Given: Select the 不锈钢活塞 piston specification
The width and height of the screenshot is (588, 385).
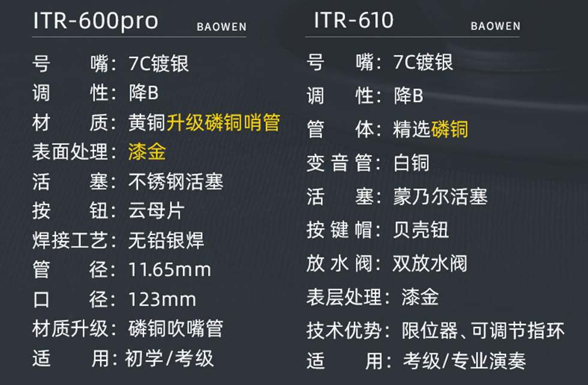Looking at the screenshot, I should coord(176,181).
